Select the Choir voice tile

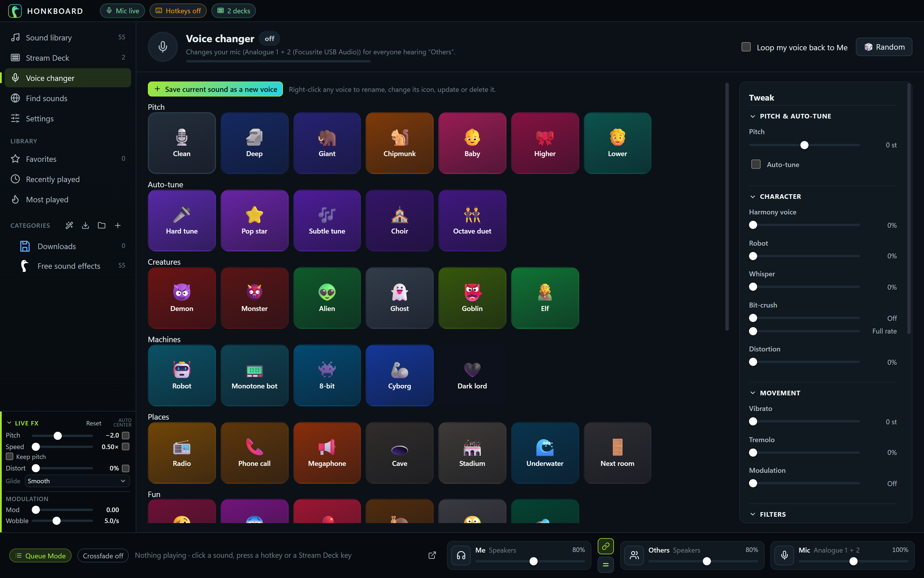tap(399, 221)
